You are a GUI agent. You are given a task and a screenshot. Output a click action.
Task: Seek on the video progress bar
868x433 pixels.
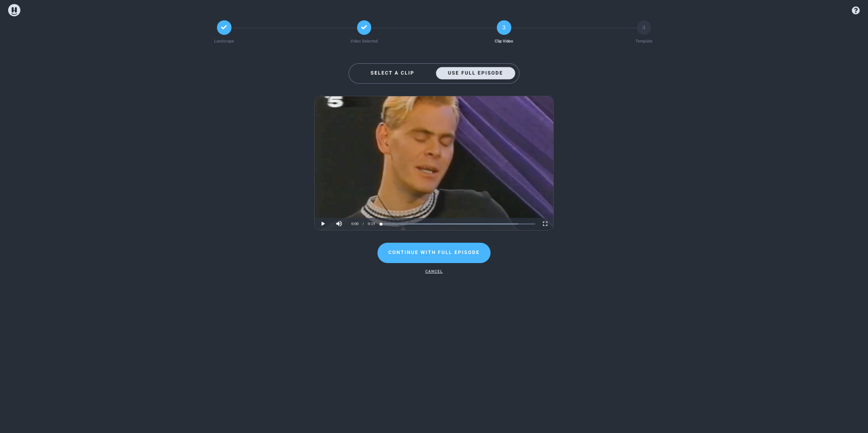[x=458, y=224]
